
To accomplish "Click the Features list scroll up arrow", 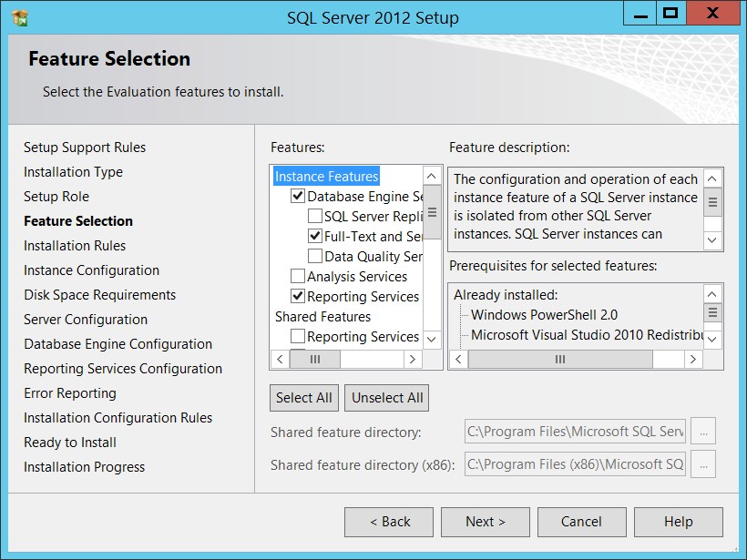I will coord(432,176).
